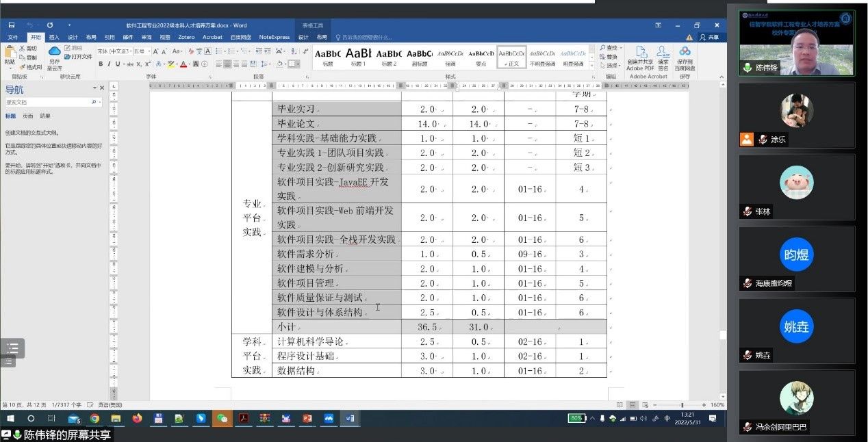The image size is (868, 442).
Task: Toggle the underline U button
Action: tap(118, 64)
